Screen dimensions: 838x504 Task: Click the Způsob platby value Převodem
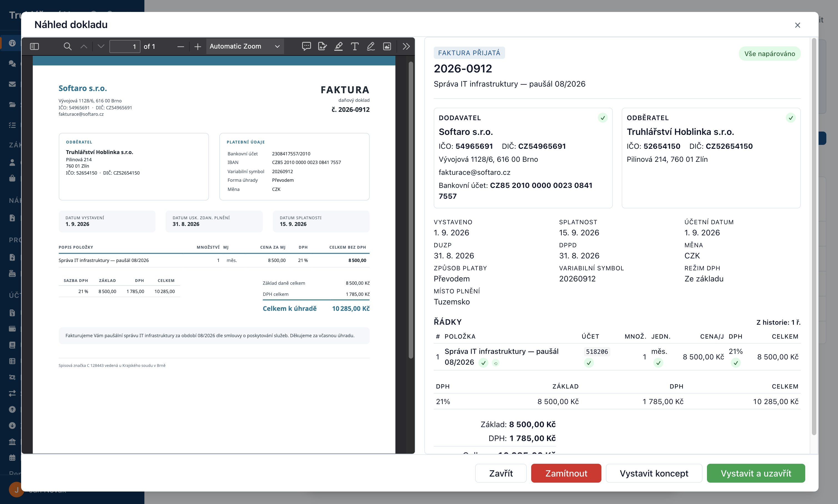point(451,279)
